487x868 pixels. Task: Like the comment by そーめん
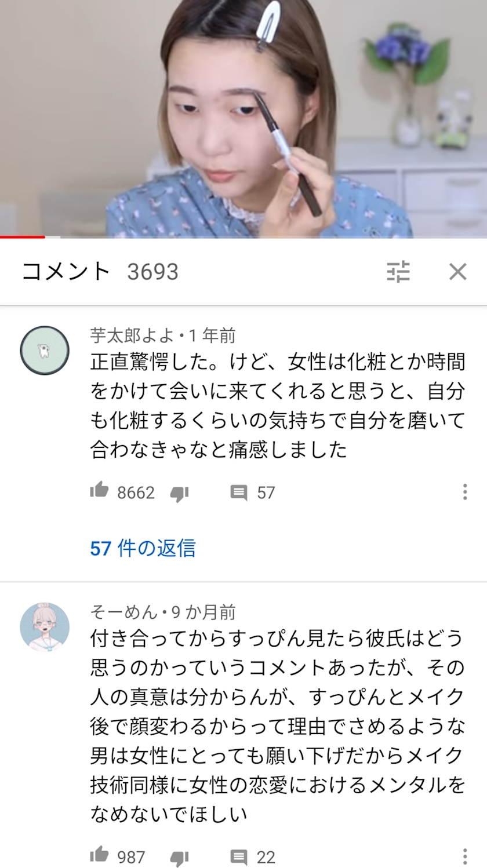click(99, 855)
